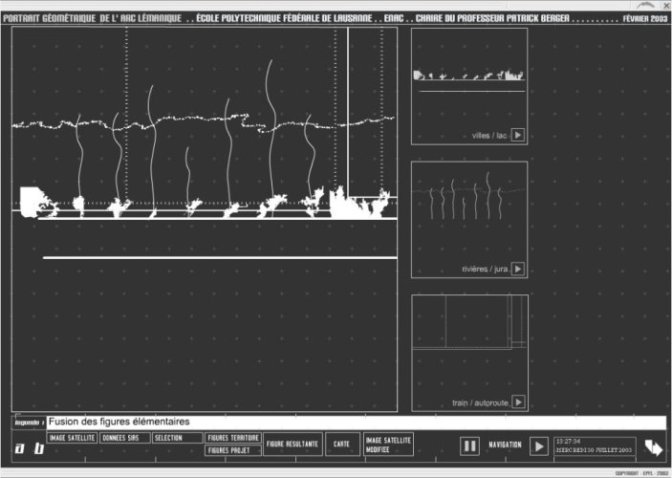Open the Carte view
This screenshot has width=672, height=478.
[342, 444]
